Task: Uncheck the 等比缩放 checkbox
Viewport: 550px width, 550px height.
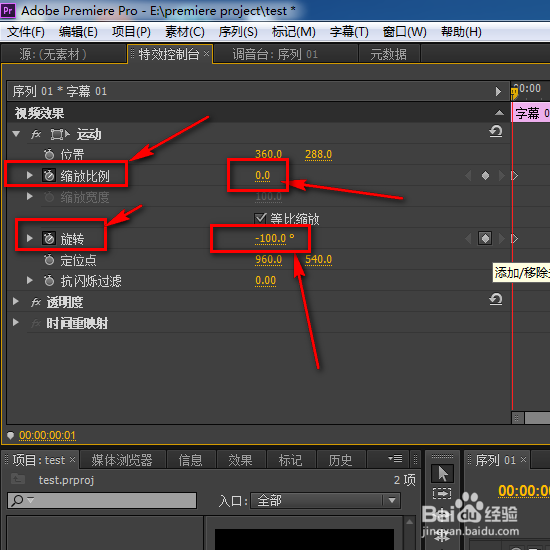Action: (260, 218)
